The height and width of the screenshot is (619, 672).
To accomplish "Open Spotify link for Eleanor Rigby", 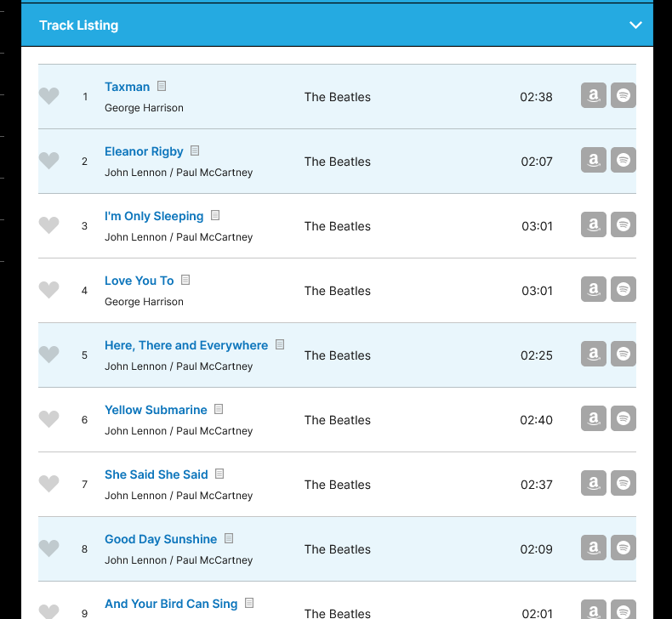I will (x=624, y=161).
